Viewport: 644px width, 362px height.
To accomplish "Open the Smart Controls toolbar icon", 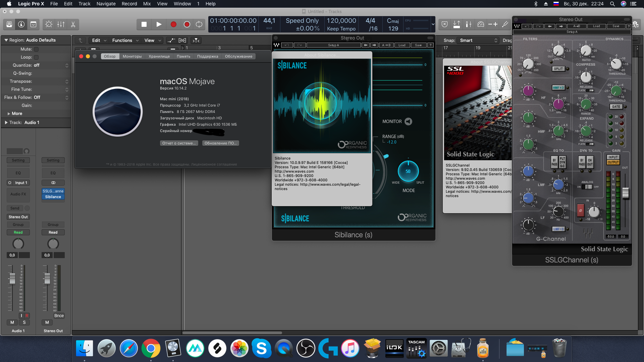I will click(49, 24).
